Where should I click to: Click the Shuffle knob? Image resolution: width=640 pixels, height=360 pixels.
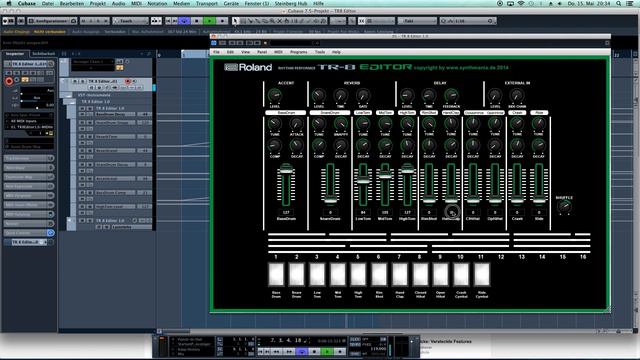(x=564, y=207)
